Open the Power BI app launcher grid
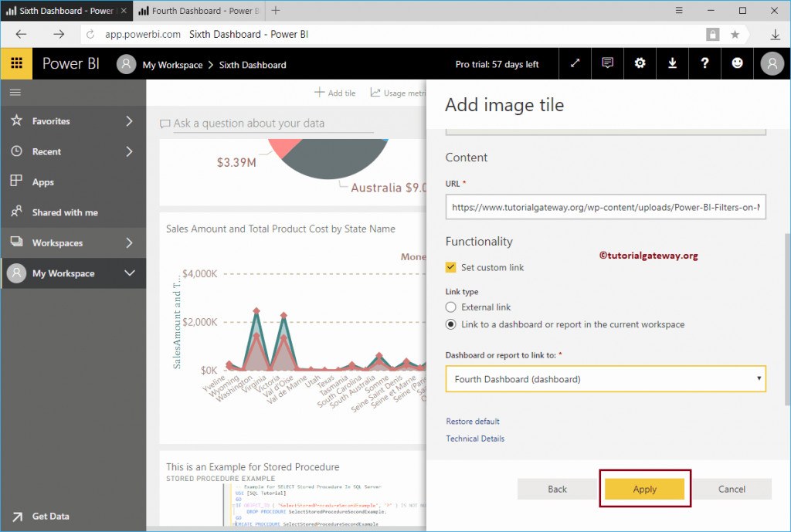Image resolution: width=791 pixels, height=532 pixels. pos(15,63)
